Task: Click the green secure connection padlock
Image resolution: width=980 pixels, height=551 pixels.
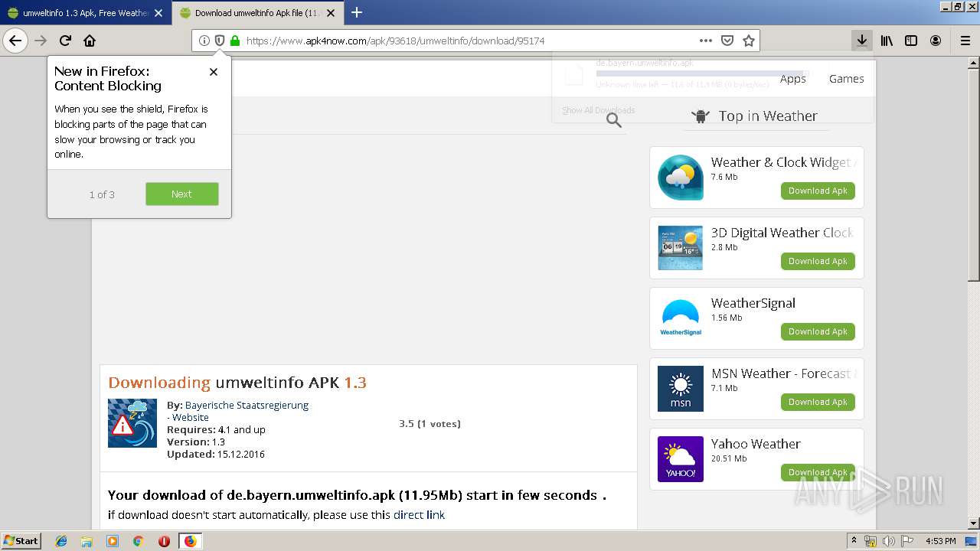Action: [x=235, y=41]
